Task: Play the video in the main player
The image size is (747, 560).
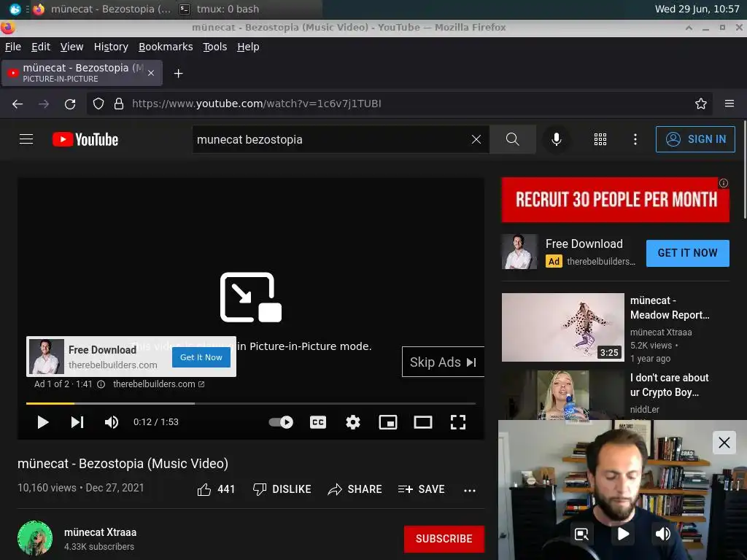Action: pos(43,422)
